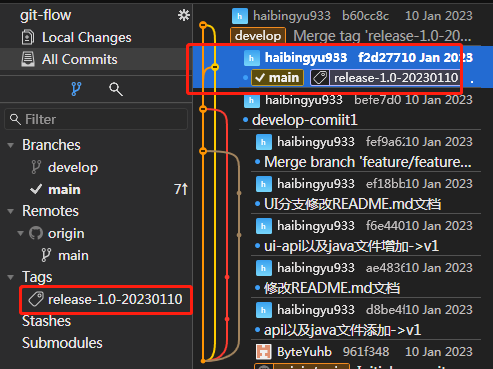This screenshot has height=369, width=493.
Task: Select the local main branch
Action: point(64,189)
